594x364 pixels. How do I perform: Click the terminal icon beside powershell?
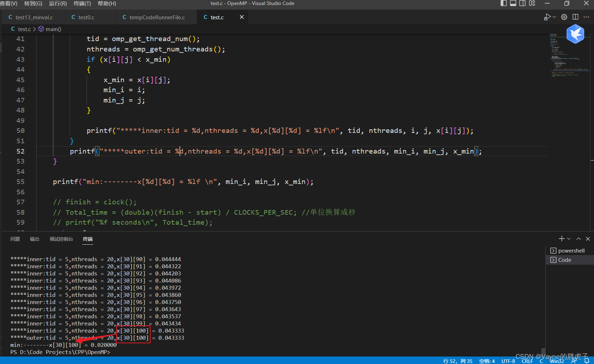(553, 251)
